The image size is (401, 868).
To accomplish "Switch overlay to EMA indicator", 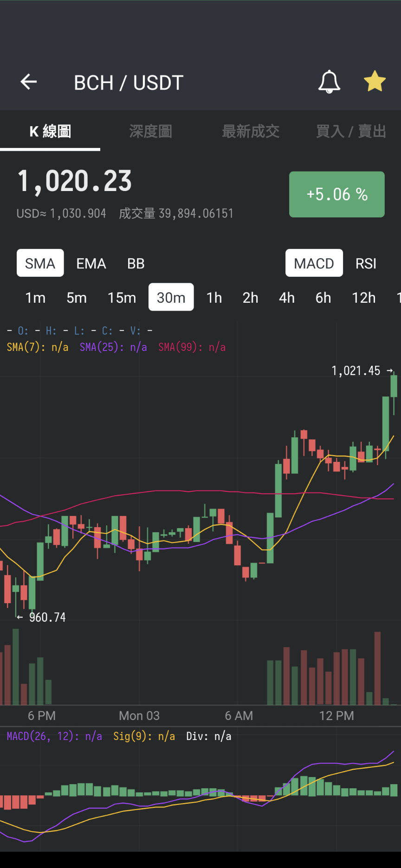I will (91, 263).
